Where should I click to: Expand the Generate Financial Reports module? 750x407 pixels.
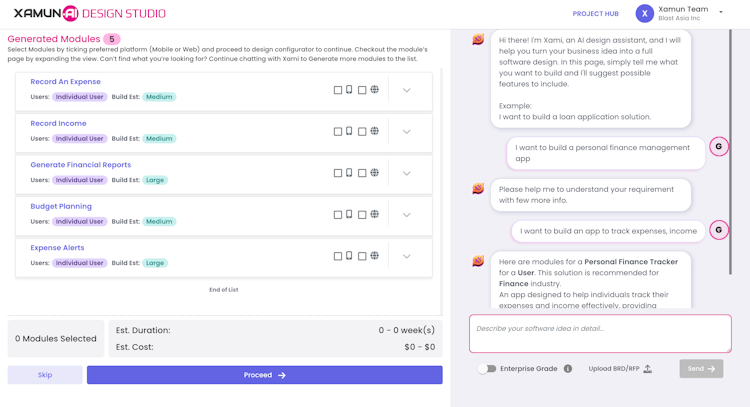406,173
